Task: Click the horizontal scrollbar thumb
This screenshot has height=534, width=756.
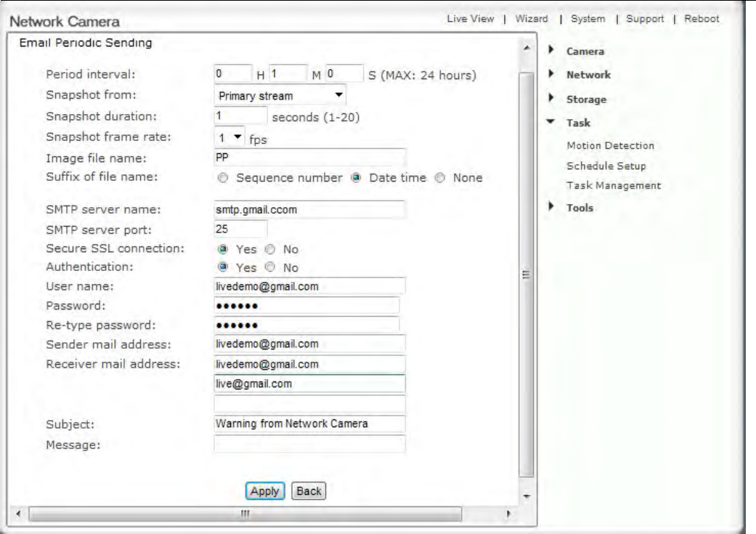Action: click(245, 514)
